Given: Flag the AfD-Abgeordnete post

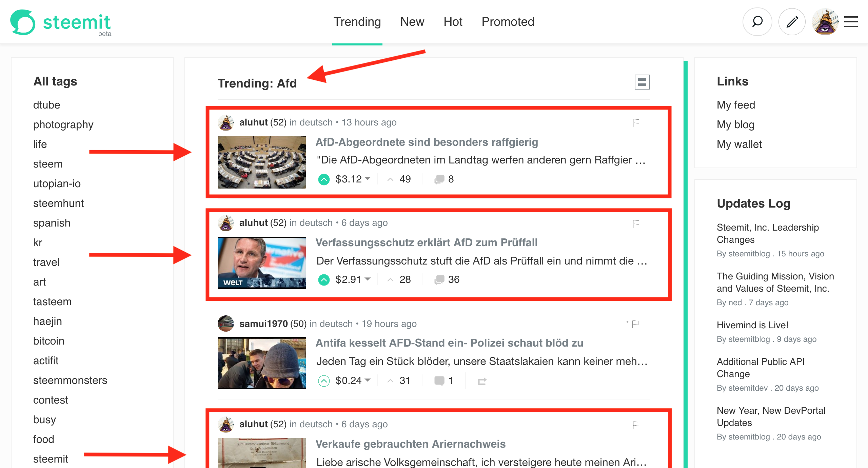Looking at the screenshot, I should (636, 122).
